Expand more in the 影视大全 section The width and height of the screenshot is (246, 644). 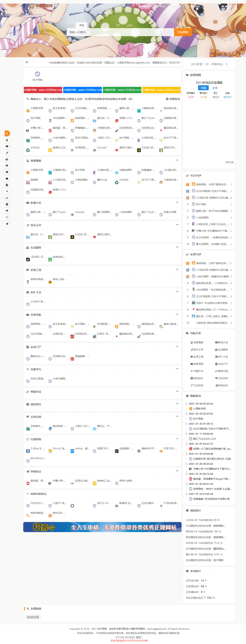177,202
